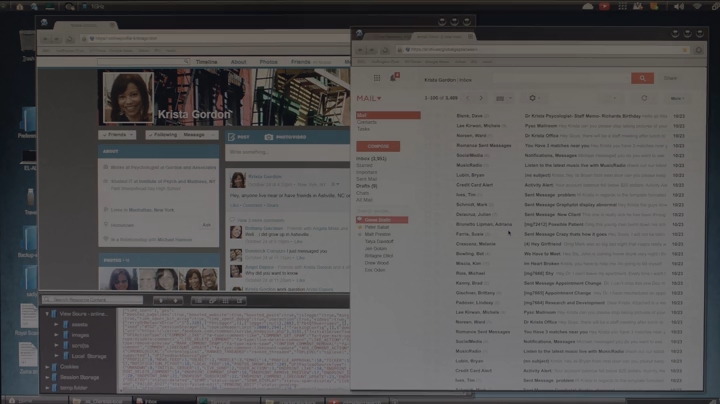This screenshot has height=404, width=720.
Task: Switch to the Friends tab on the profile
Action: (300, 62)
